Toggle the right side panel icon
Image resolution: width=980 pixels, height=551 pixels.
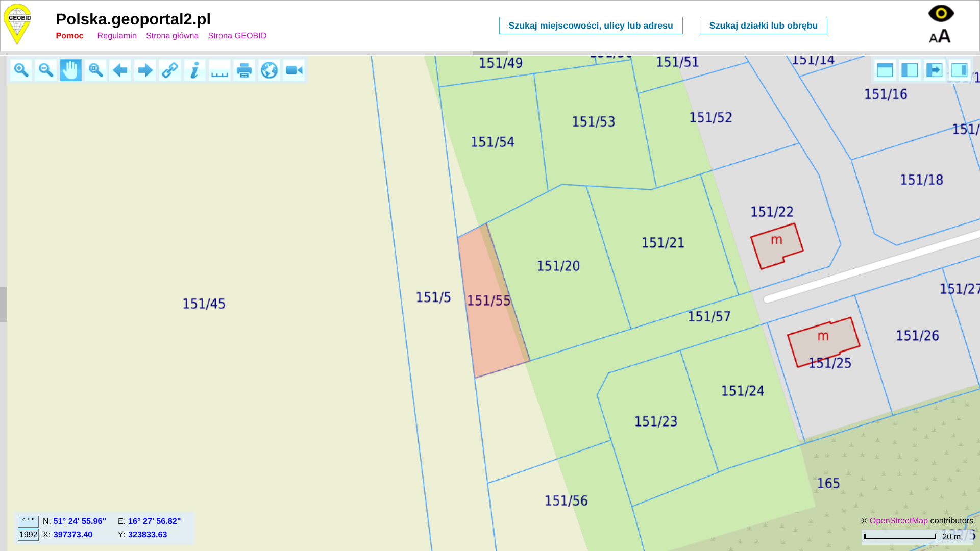point(959,70)
